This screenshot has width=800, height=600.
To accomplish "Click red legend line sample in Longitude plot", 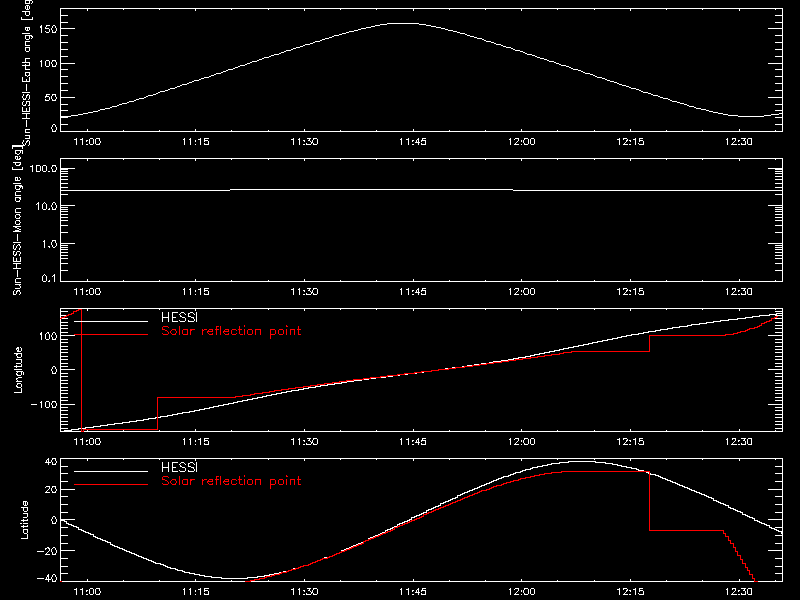I will [111, 335].
